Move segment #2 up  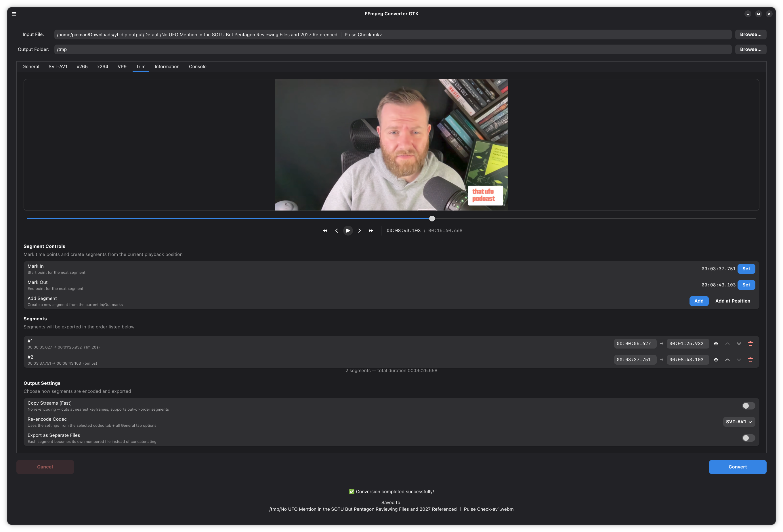727,360
